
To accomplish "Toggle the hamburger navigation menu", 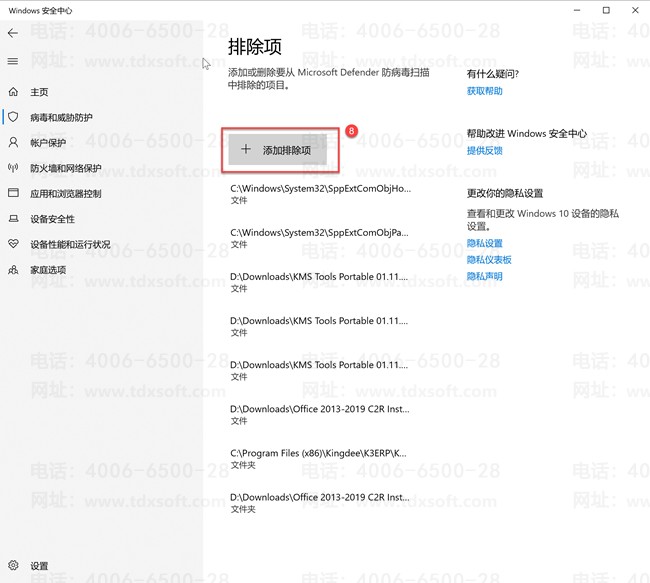I will point(13,61).
